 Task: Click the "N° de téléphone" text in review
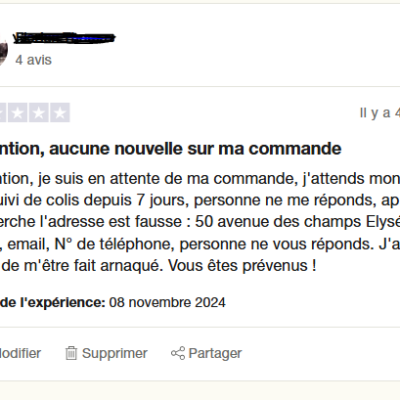click(x=115, y=244)
